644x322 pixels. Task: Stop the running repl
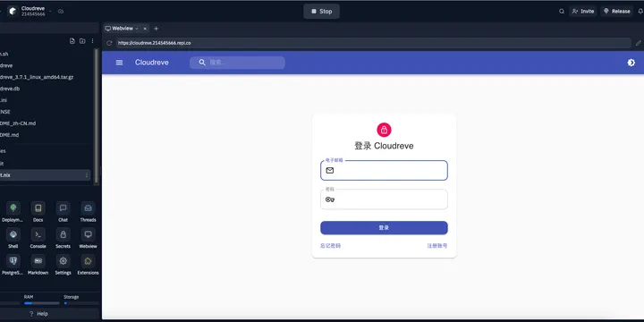pos(322,12)
